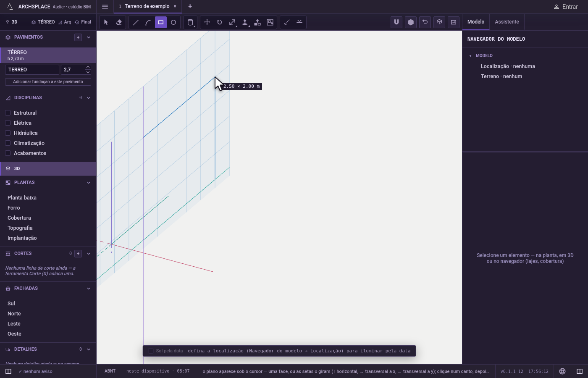588x378 pixels.
Task: Collapse the Detalhes section chevron
Action: [89, 349]
